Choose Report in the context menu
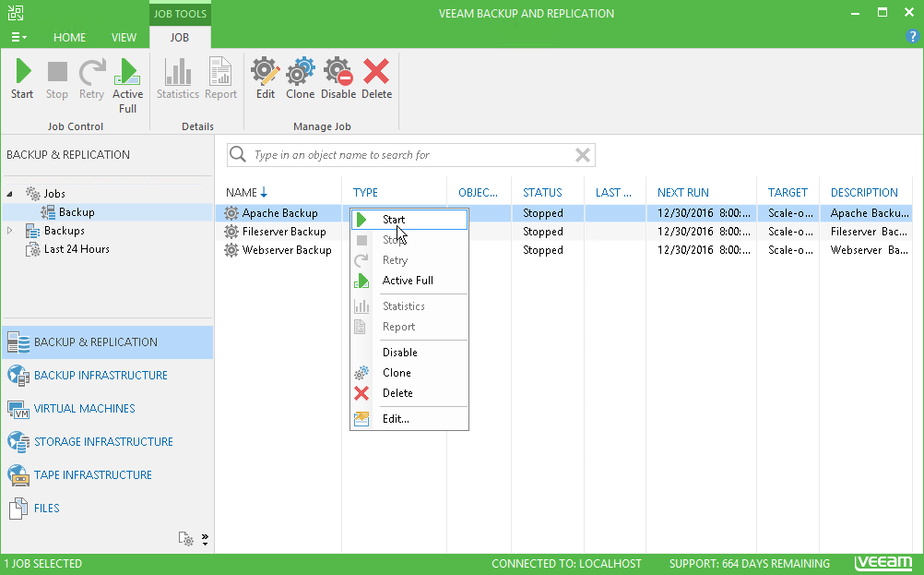The height and width of the screenshot is (575, 924). pyautogui.click(x=409, y=327)
